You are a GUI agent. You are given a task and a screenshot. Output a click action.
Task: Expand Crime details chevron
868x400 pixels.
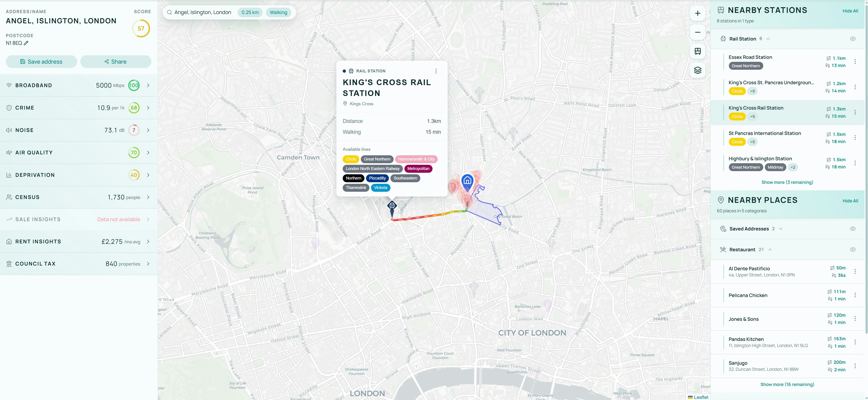148,108
